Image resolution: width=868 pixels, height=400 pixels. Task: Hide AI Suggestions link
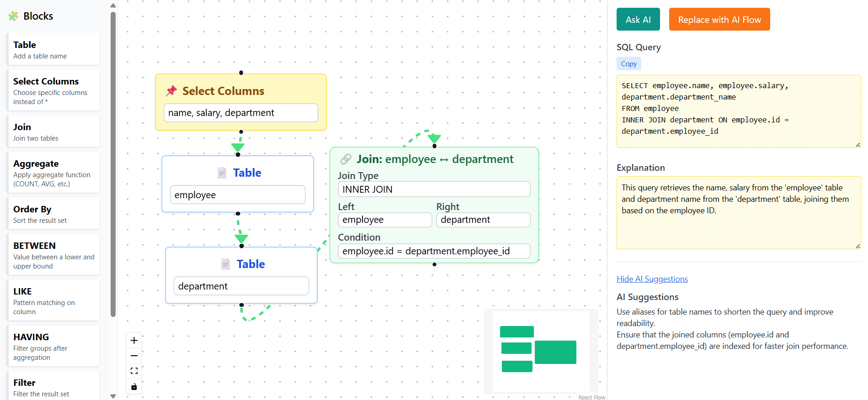pos(652,279)
